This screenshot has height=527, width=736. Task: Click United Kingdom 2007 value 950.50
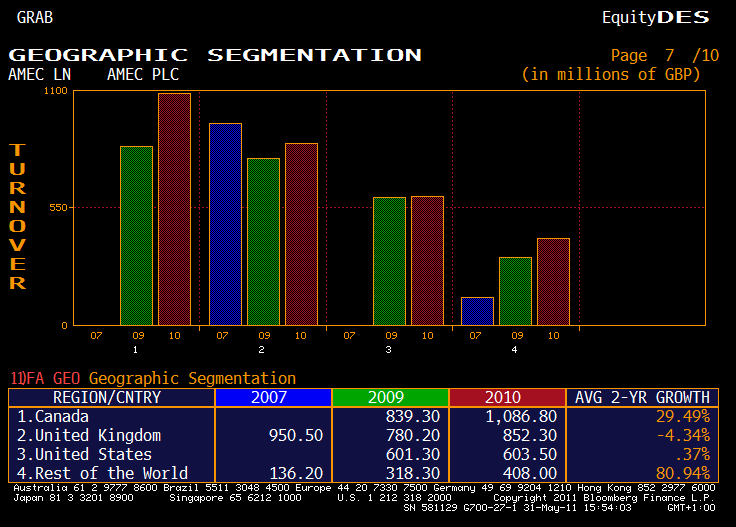click(x=296, y=435)
